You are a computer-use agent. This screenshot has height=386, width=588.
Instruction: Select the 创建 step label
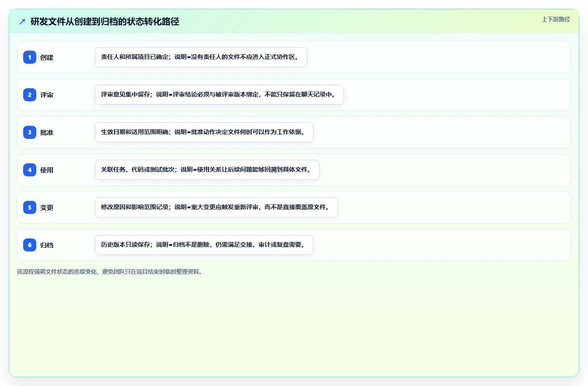[x=47, y=57]
